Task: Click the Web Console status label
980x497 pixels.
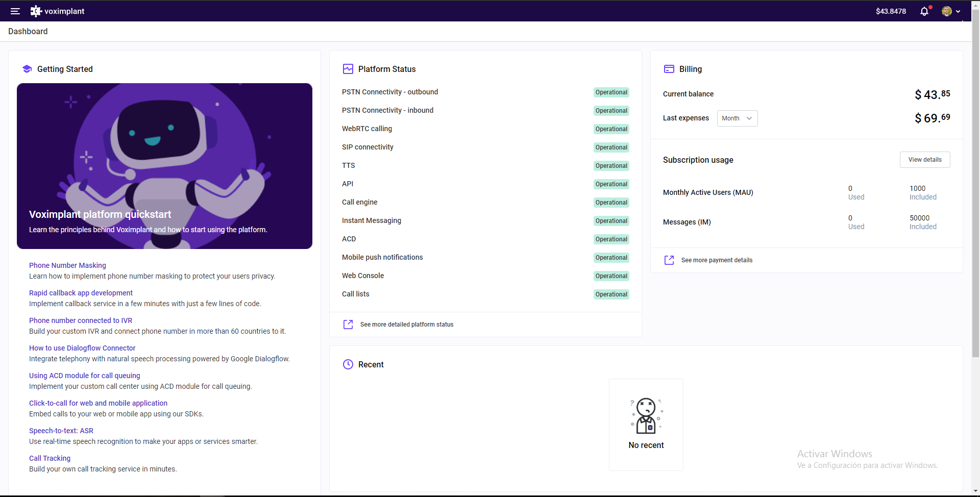Action: pyautogui.click(x=363, y=276)
